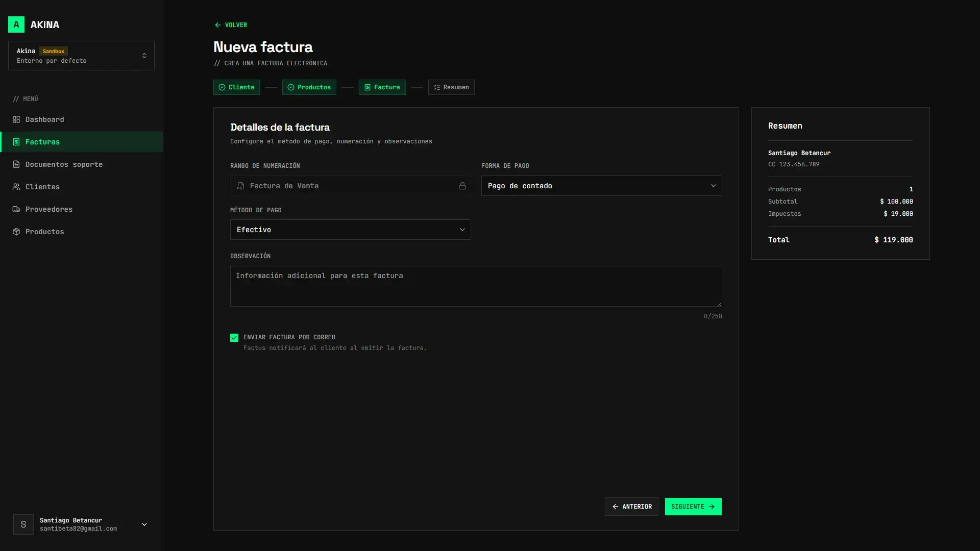980x551 pixels.
Task: Open the Método de pago dropdown
Action: pyautogui.click(x=350, y=230)
